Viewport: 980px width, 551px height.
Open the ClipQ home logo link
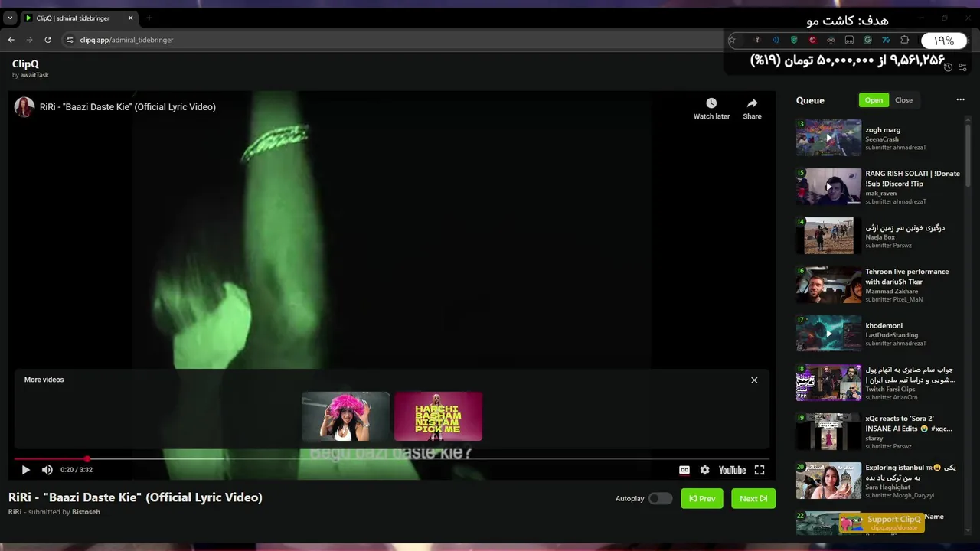pos(25,64)
